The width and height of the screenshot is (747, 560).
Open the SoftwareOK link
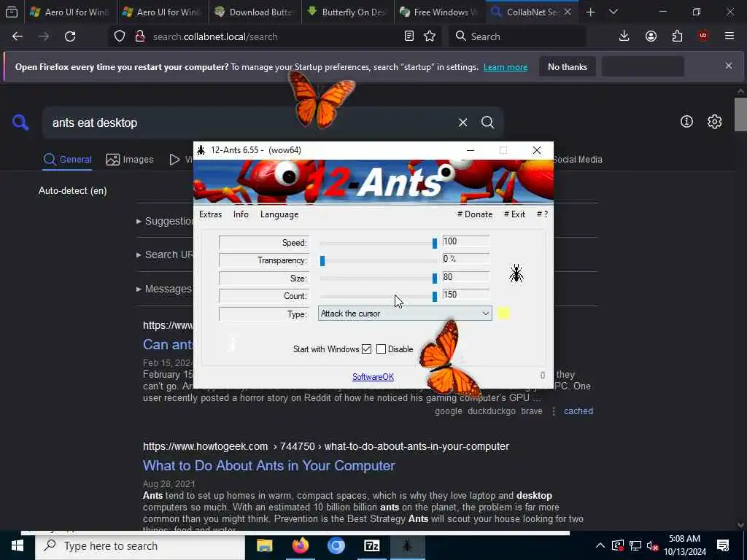point(373,377)
